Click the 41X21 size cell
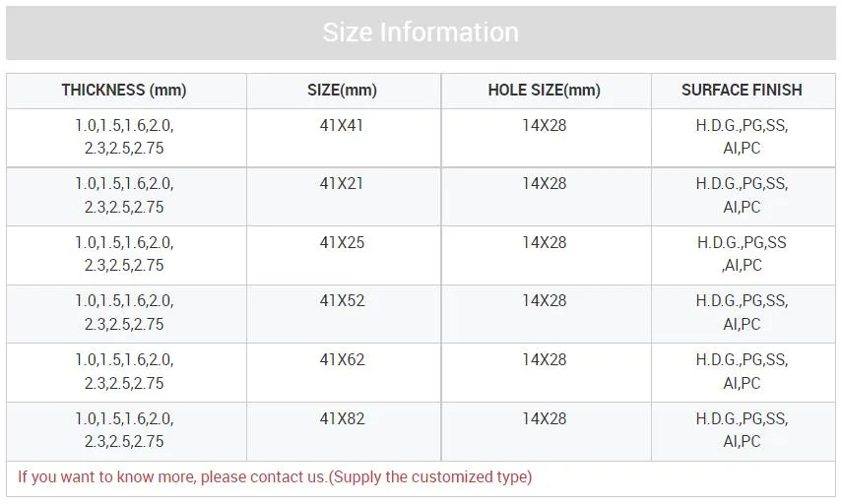The height and width of the screenshot is (504, 842). pyautogui.click(x=342, y=184)
